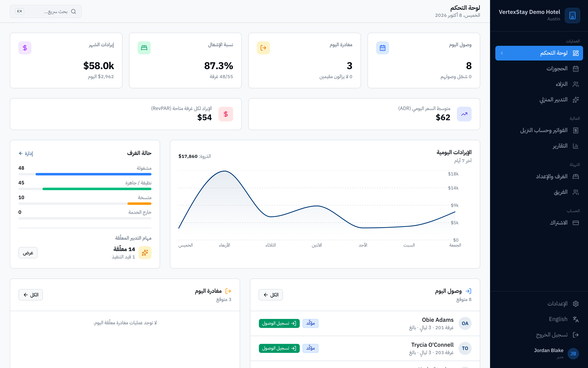588x368 pixels.
Task: Click the team people icon (الفريق)
Action: [x=576, y=192]
